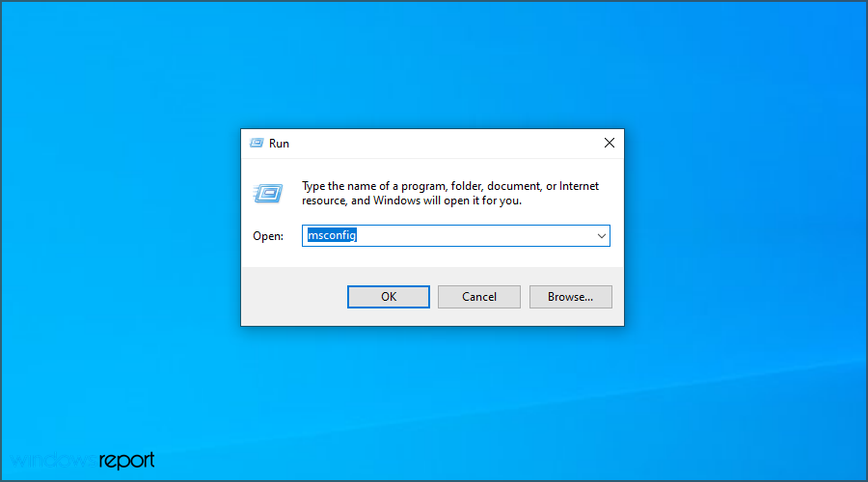This screenshot has height=482, width=868.
Task: Click the highlighted msconfig text
Action: [x=332, y=235]
